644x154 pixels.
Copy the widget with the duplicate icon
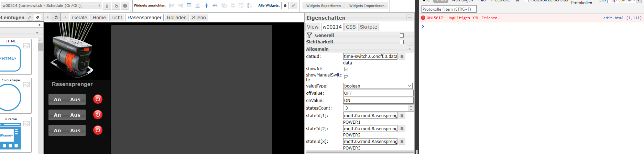(116, 6)
